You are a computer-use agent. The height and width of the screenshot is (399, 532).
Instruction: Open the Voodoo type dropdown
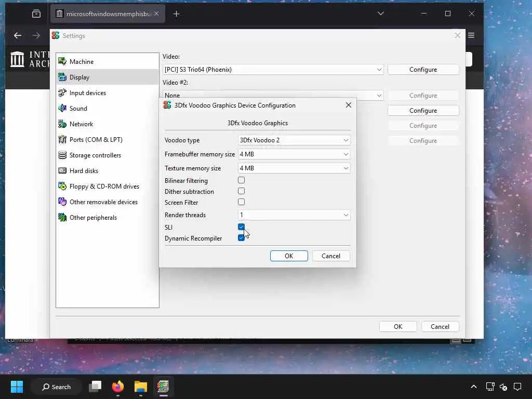coord(294,140)
